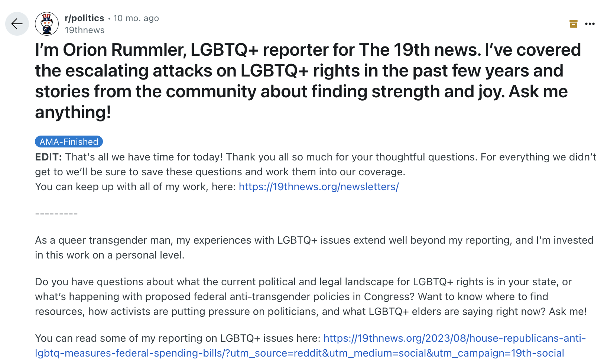Viewport: 604px width, 364px height.
Task: Click the text "You can keep up with all of my work"
Action: (135, 186)
